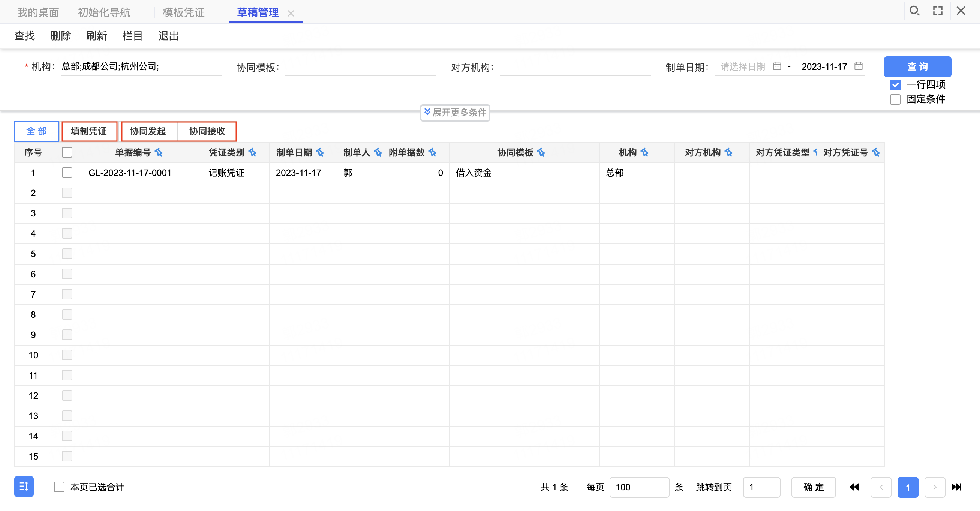Toggle the 本页已选合计 checkbox
980x511 pixels.
click(59, 487)
